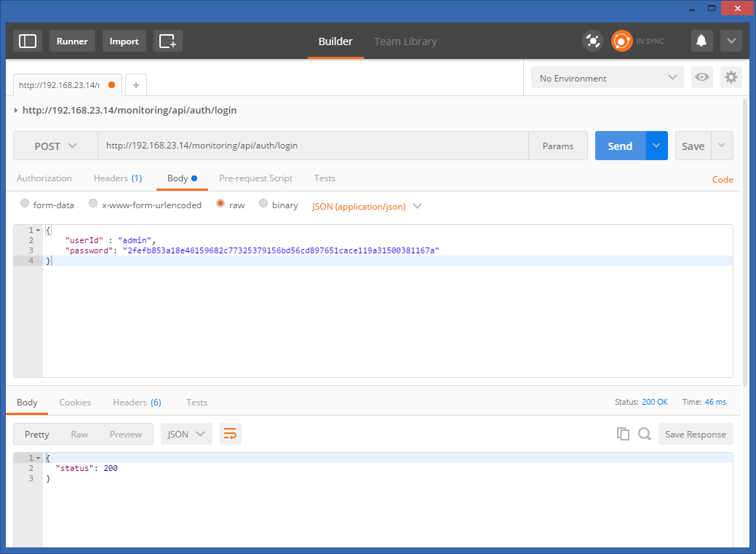Image resolution: width=756 pixels, height=554 pixels.
Task: Search the response body
Action: click(644, 435)
